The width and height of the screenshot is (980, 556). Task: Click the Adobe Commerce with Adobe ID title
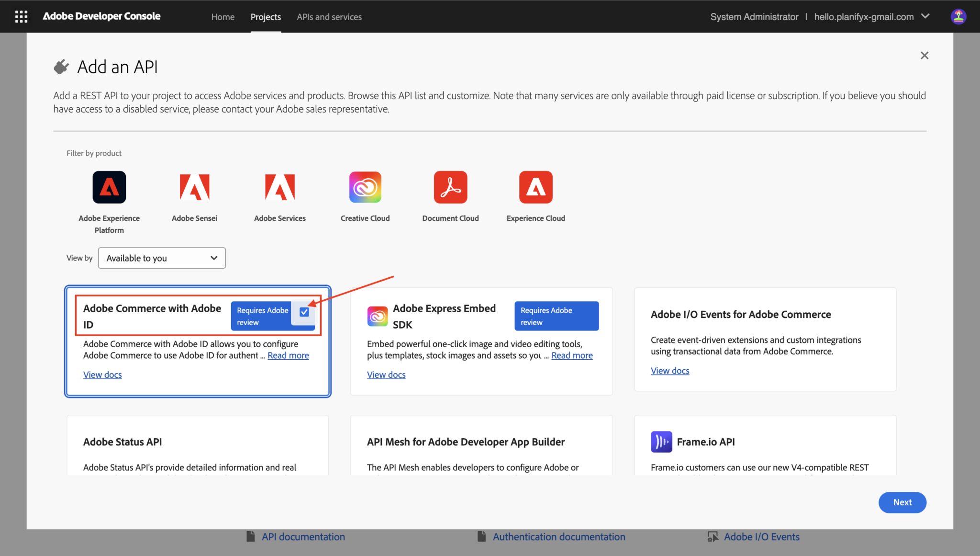(x=152, y=317)
